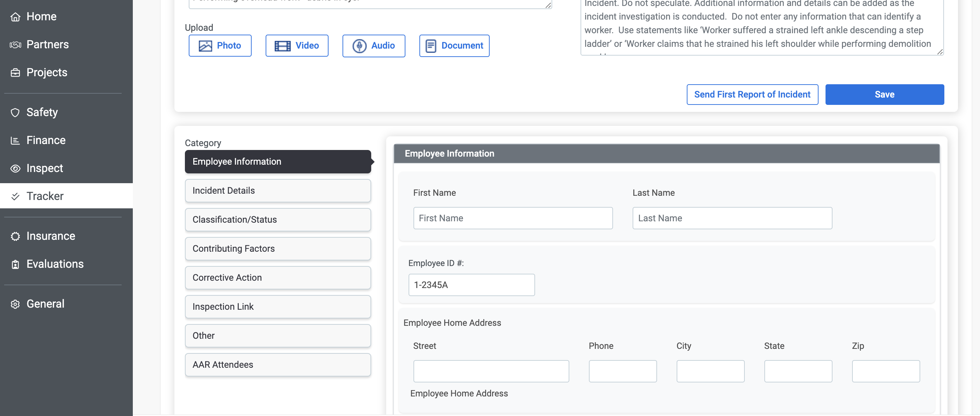
Task: Click the picture icon on Photo upload
Action: click(205, 46)
